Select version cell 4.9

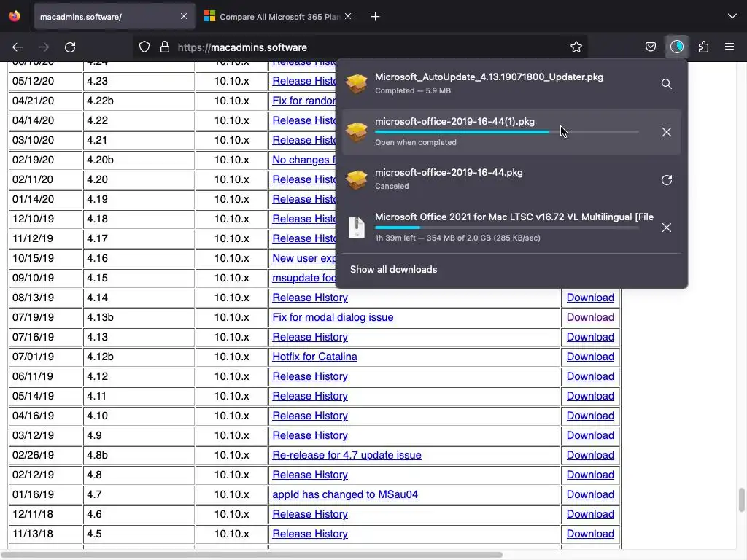coord(139,435)
